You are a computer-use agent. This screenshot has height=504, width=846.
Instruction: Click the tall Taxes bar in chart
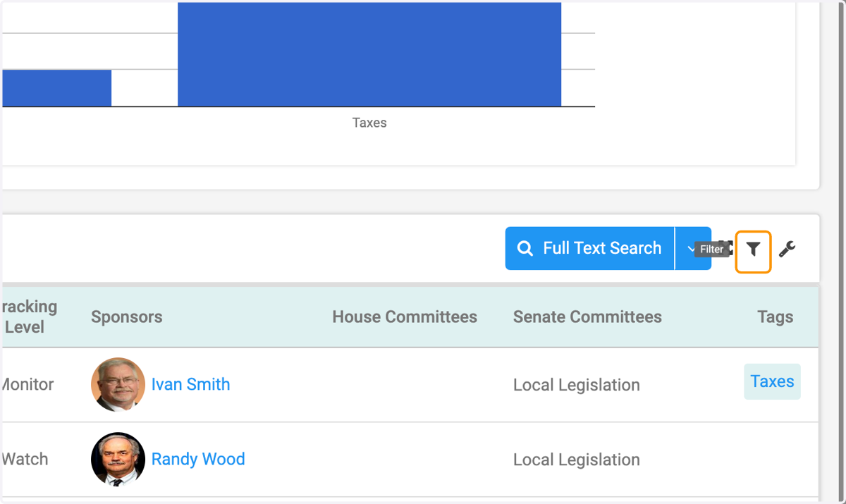click(369, 54)
